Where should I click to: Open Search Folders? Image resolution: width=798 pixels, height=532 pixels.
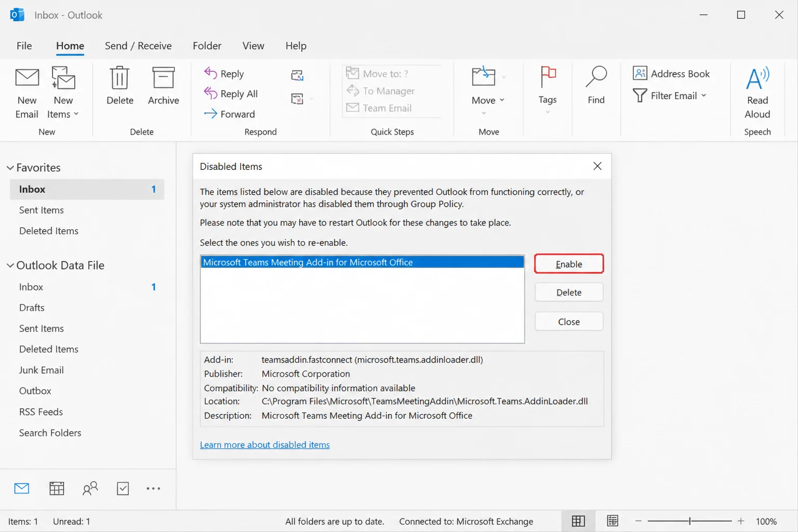[x=50, y=433]
